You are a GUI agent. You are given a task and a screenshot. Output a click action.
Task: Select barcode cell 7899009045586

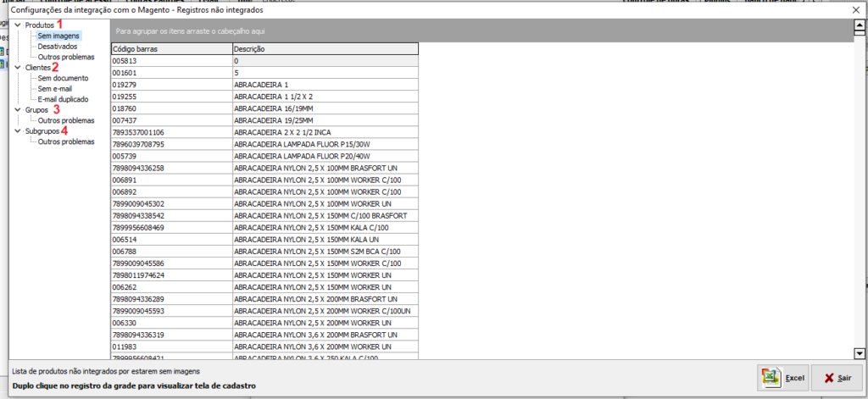click(171, 263)
